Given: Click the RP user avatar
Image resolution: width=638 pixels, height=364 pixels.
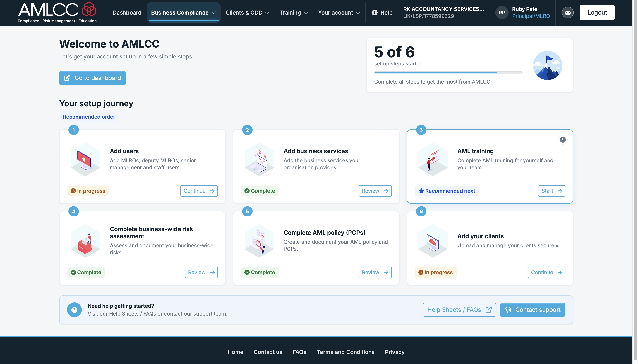Looking at the screenshot, I should [x=502, y=13].
